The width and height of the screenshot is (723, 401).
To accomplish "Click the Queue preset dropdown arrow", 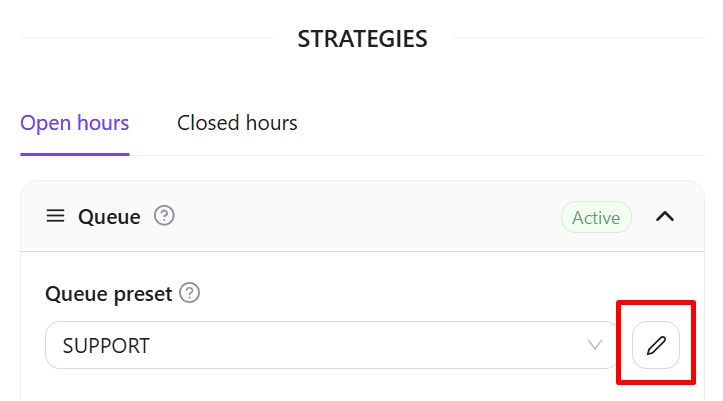I will (595, 346).
